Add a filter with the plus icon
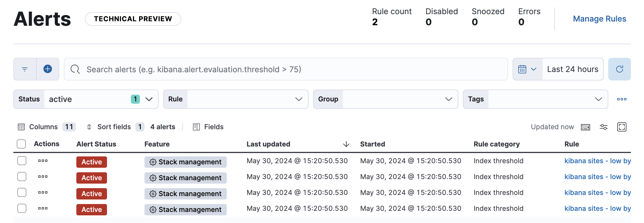 coord(48,69)
